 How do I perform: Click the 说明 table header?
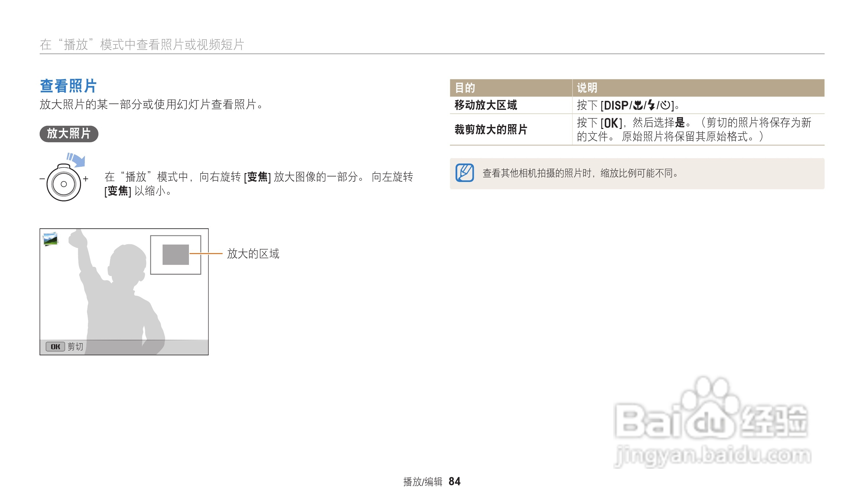(587, 88)
